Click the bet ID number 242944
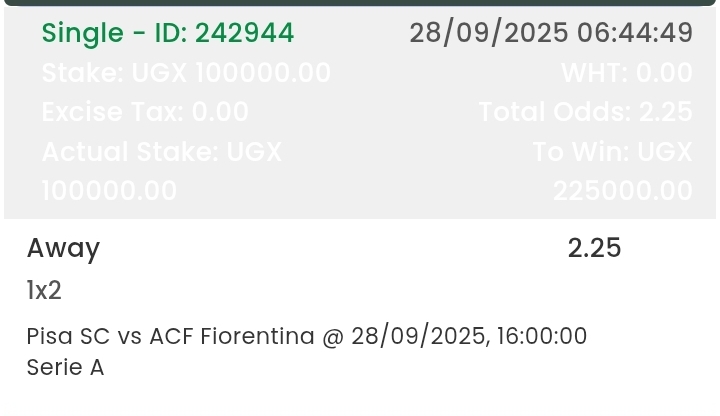Image resolution: width=720 pixels, height=416 pixels. [245, 33]
